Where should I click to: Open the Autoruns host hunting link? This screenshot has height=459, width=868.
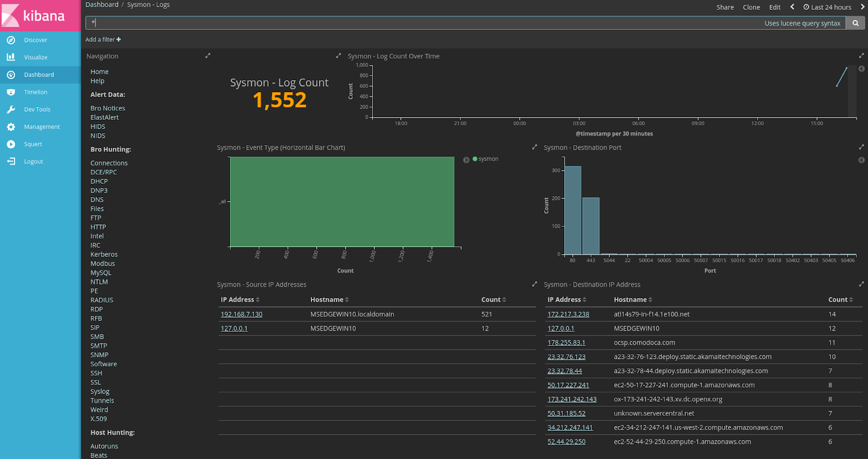[104, 447]
